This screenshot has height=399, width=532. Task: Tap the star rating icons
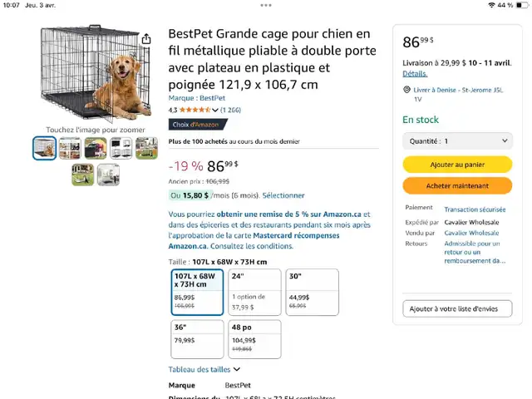[x=195, y=110]
